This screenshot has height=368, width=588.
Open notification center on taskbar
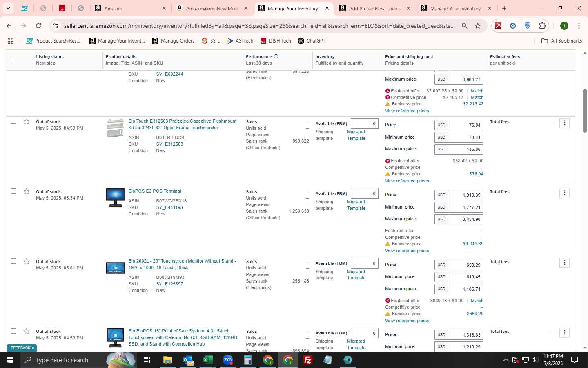click(x=575, y=360)
